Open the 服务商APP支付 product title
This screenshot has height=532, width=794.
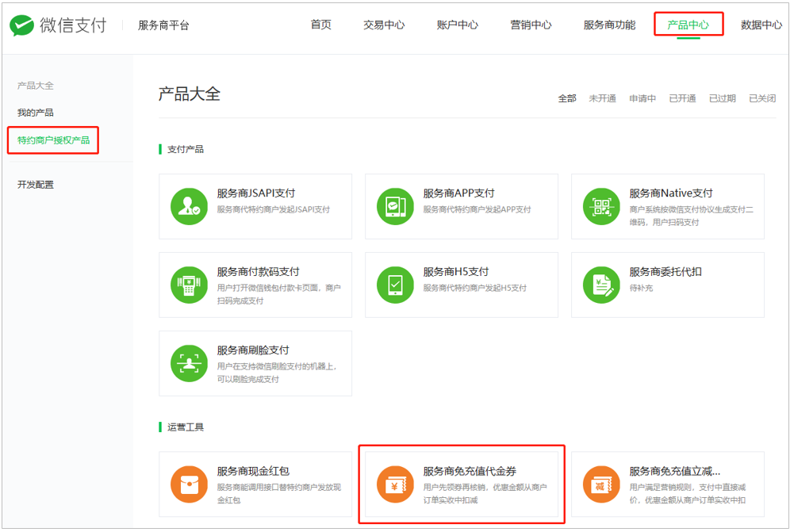click(459, 193)
